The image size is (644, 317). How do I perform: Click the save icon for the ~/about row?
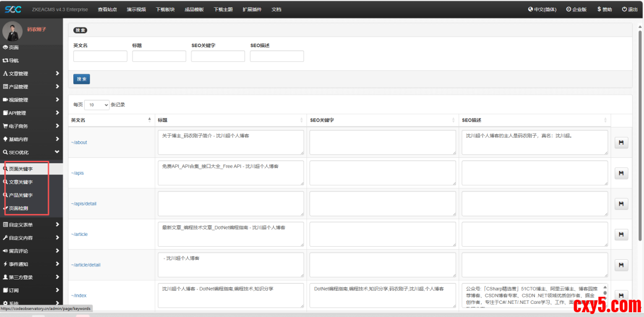click(x=621, y=143)
